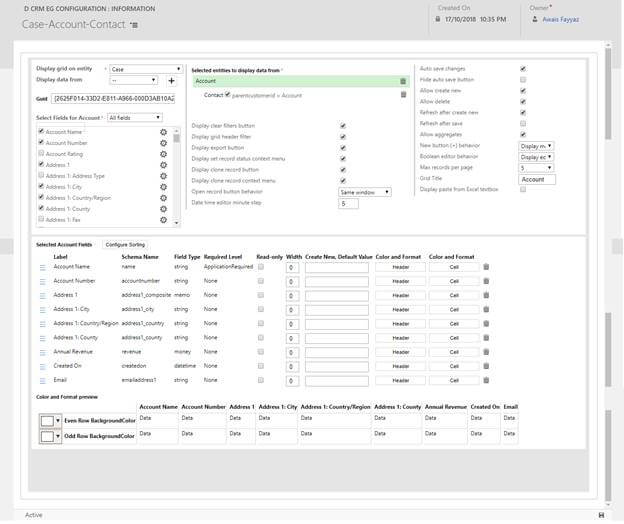624x524 pixels.
Task: Grab reorder handle for Account Name row
Action: [x=43, y=268]
